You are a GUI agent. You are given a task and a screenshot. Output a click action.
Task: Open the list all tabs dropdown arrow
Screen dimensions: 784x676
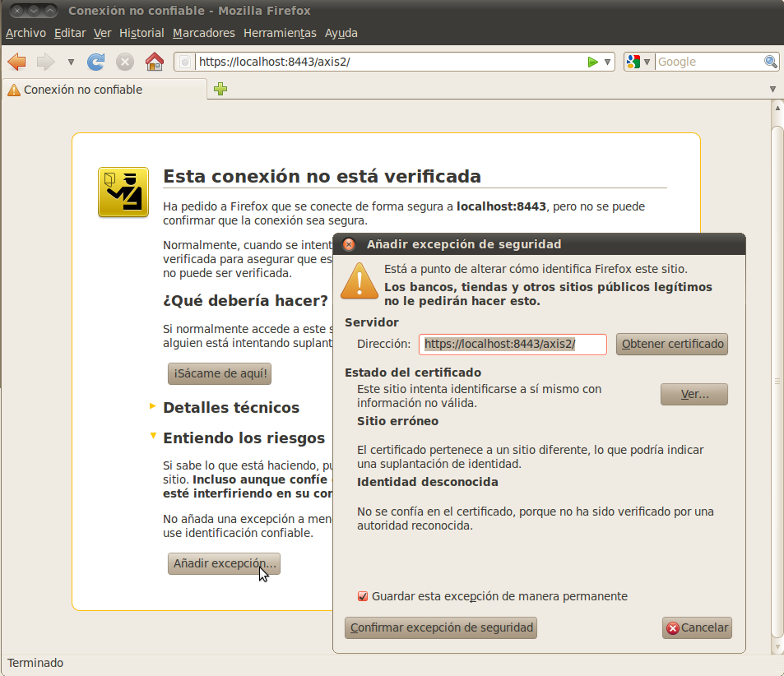(x=772, y=89)
